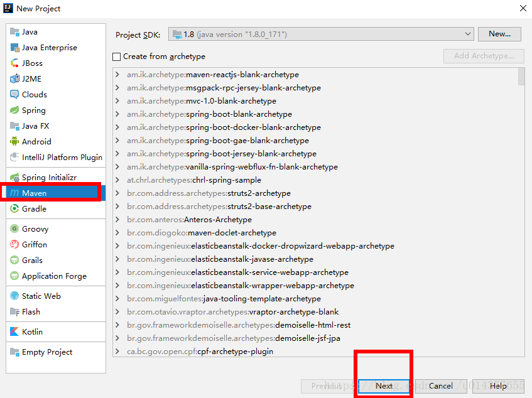Select Gradle project type
Image resolution: width=532 pixels, height=398 pixels.
(56, 208)
